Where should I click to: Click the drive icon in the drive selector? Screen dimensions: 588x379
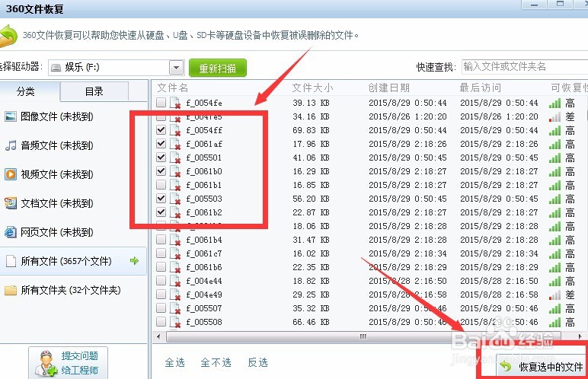tap(56, 68)
